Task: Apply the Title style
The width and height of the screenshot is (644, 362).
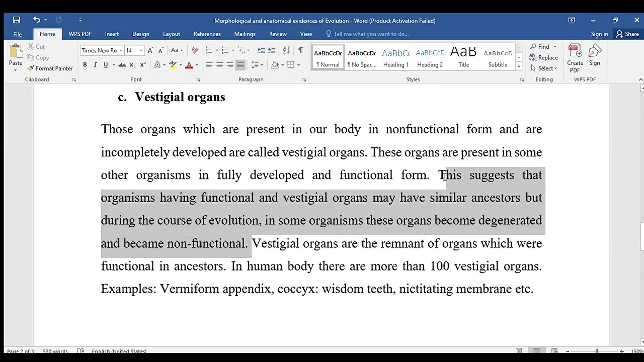Action: coord(464,58)
